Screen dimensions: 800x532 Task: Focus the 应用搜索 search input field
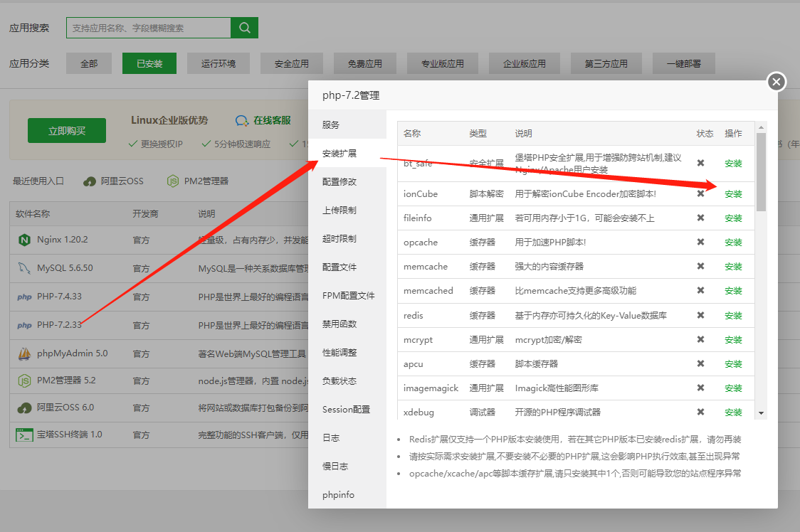[149, 28]
